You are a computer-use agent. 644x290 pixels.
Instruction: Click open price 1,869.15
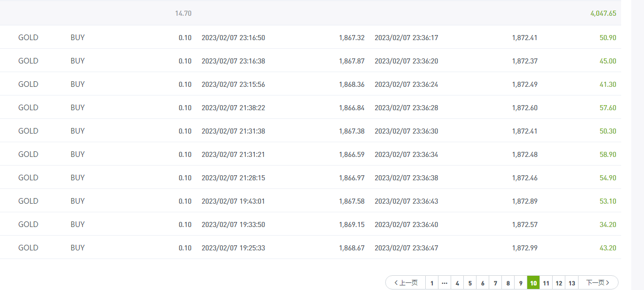352,224
